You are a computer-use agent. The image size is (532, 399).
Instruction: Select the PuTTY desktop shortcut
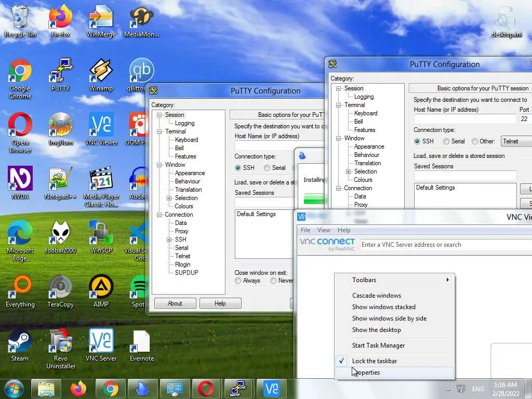[x=60, y=75]
